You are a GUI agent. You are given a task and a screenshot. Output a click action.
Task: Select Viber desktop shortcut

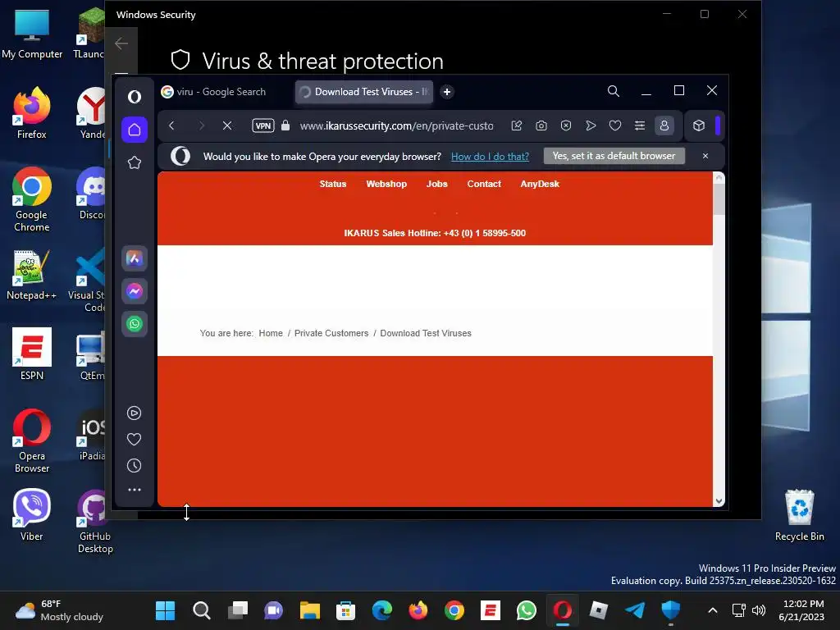coord(32,515)
